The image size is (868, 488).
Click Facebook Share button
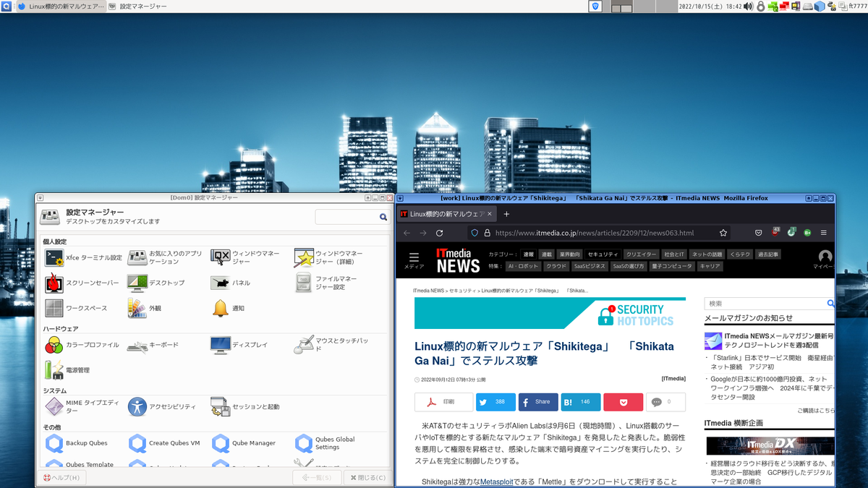[538, 402]
